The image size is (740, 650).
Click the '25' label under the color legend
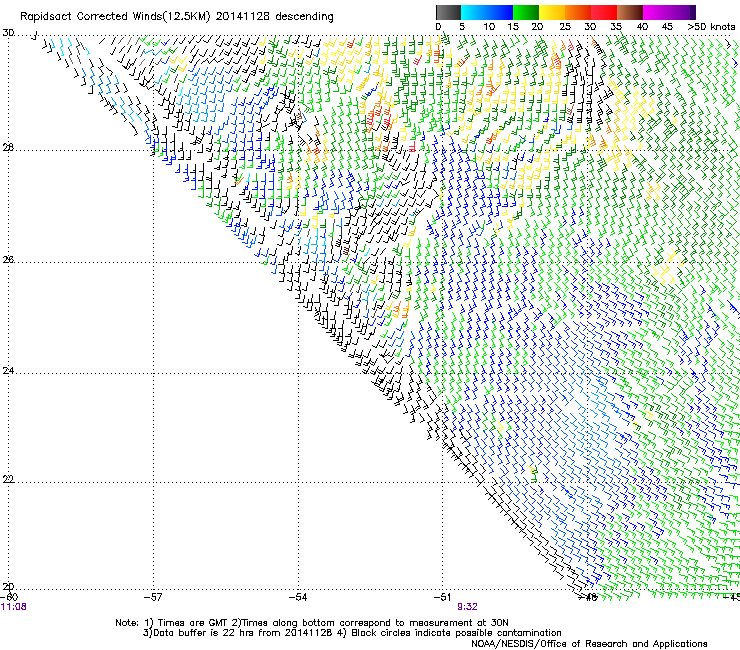565,26
